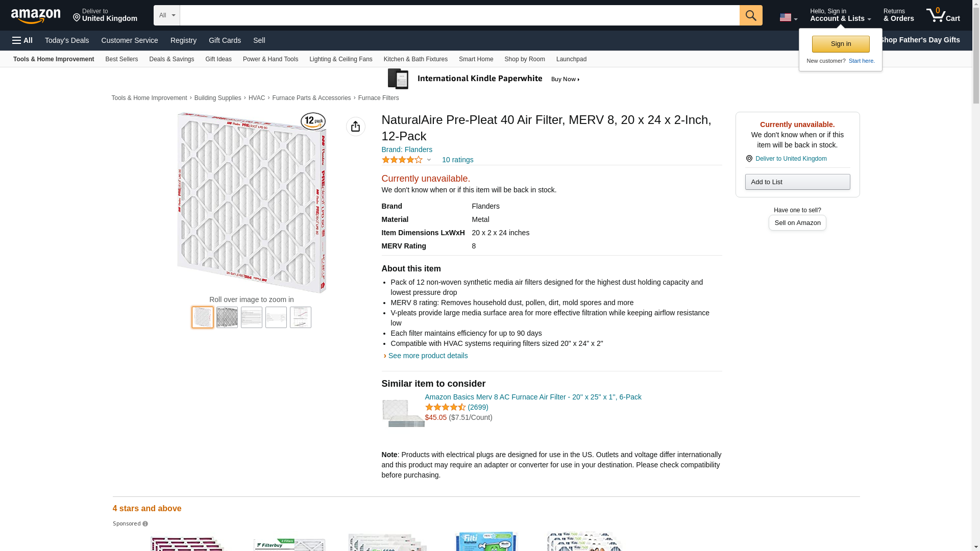This screenshot has width=980, height=551.
Task: Open the 10 ratings link
Action: 457,160
